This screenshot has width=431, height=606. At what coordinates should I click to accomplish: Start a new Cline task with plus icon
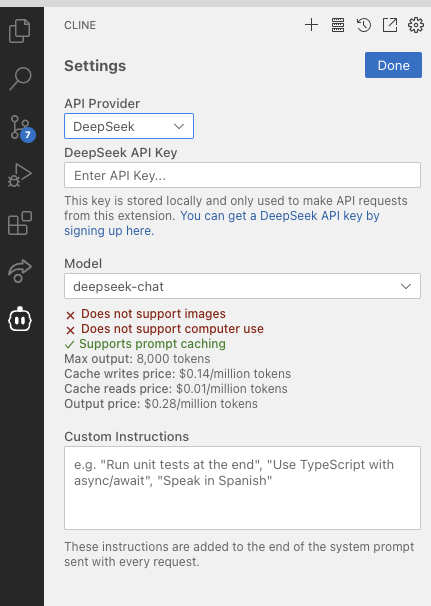pos(311,25)
